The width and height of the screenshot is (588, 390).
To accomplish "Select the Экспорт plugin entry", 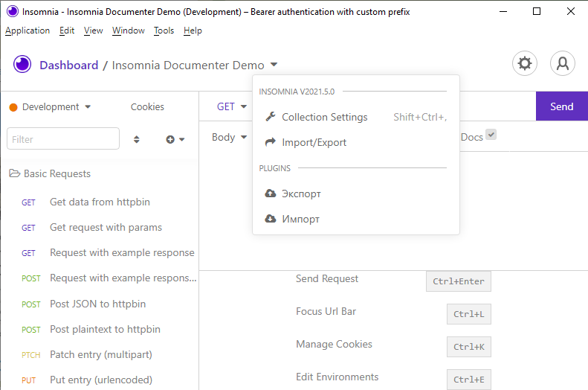I will coord(356,194).
